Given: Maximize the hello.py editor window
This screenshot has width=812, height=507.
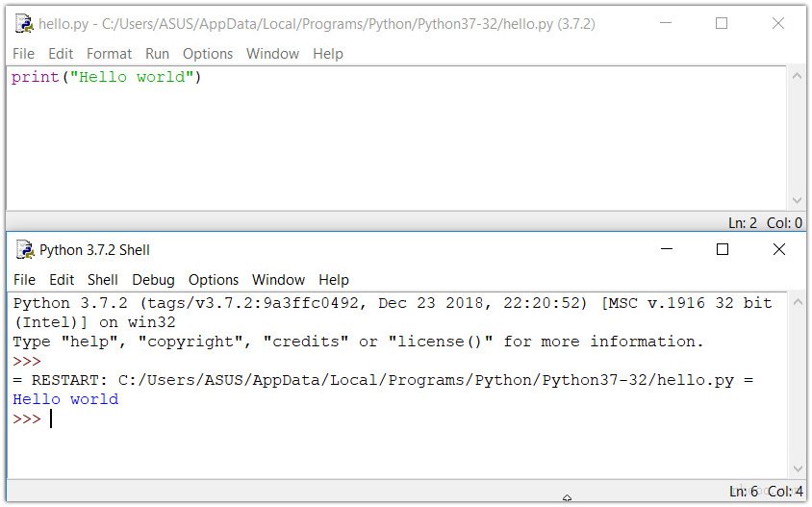Looking at the screenshot, I should pyautogui.click(x=722, y=24).
